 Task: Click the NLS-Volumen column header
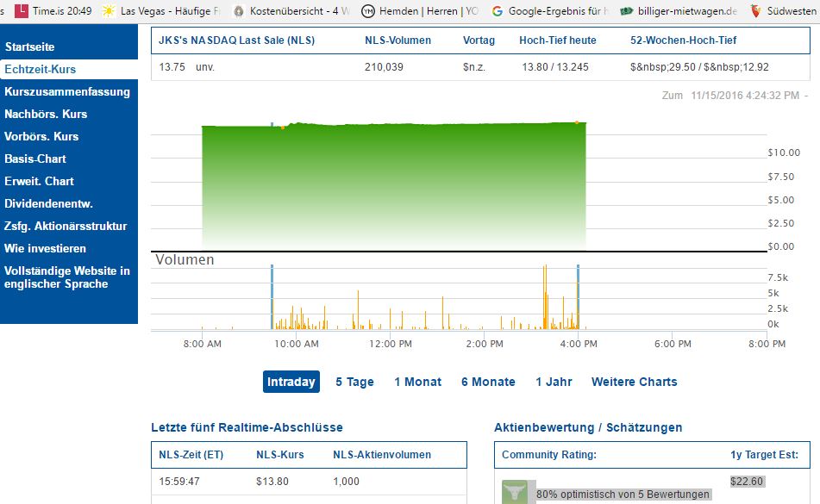point(398,40)
